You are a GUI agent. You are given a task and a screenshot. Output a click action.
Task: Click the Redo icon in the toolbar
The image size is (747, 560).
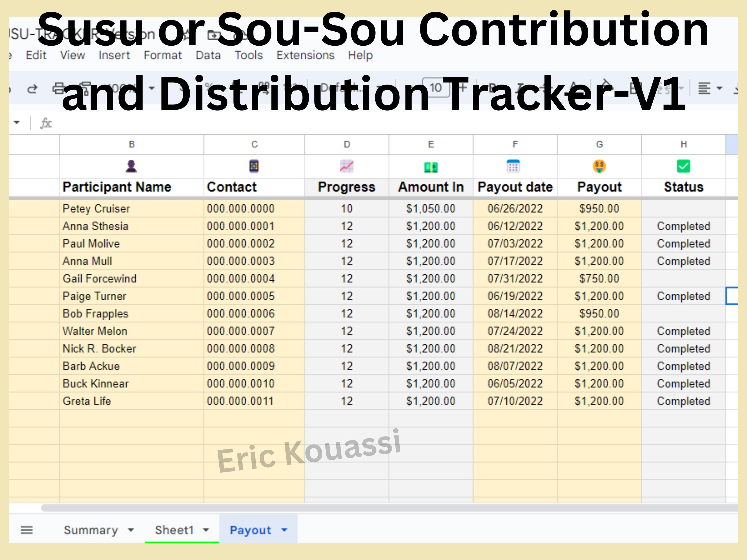33,88
